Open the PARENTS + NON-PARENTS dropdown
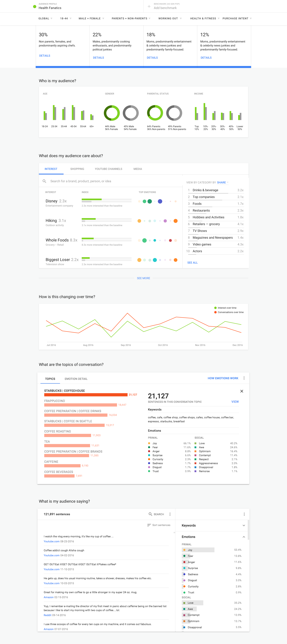 [x=131, y=19]
